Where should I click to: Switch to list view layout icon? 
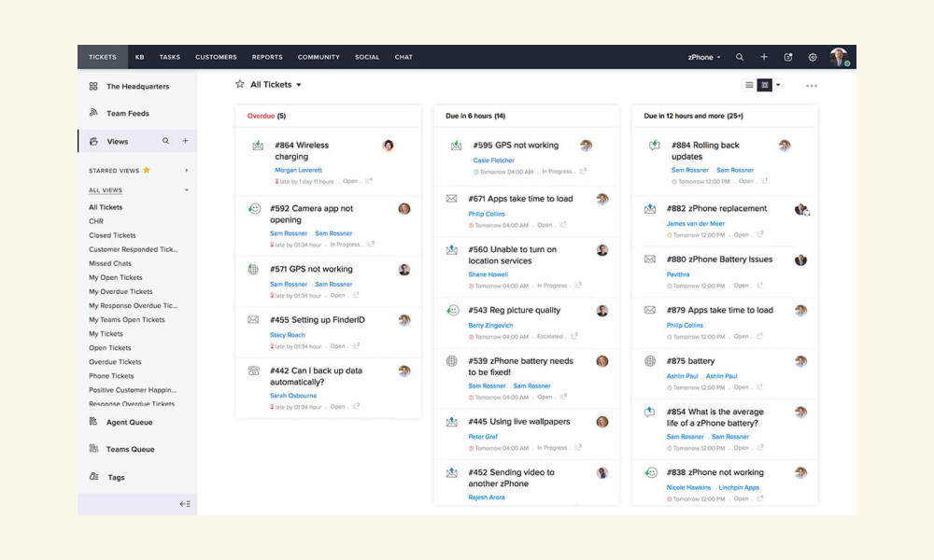click(x=749, y=85)
